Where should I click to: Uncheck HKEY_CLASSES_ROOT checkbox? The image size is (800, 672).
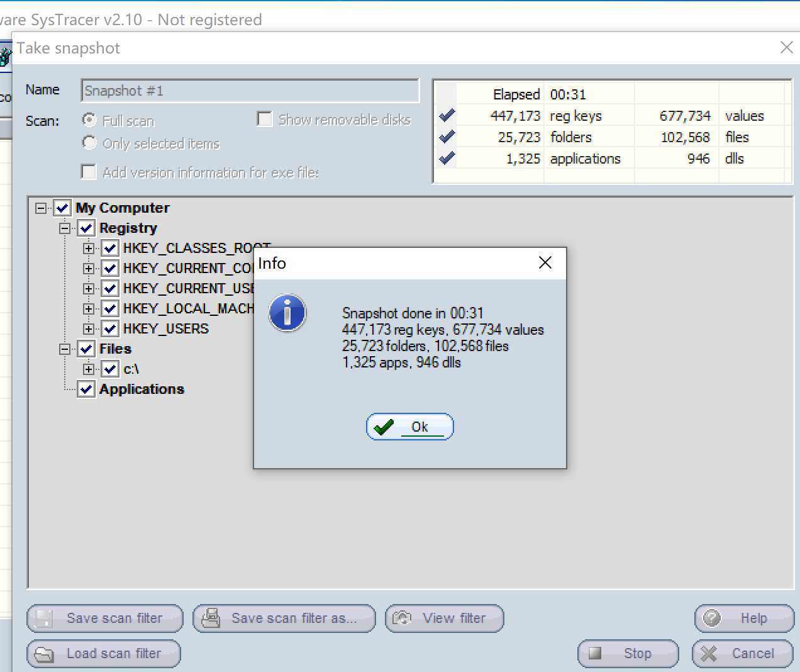click(110, 248)
